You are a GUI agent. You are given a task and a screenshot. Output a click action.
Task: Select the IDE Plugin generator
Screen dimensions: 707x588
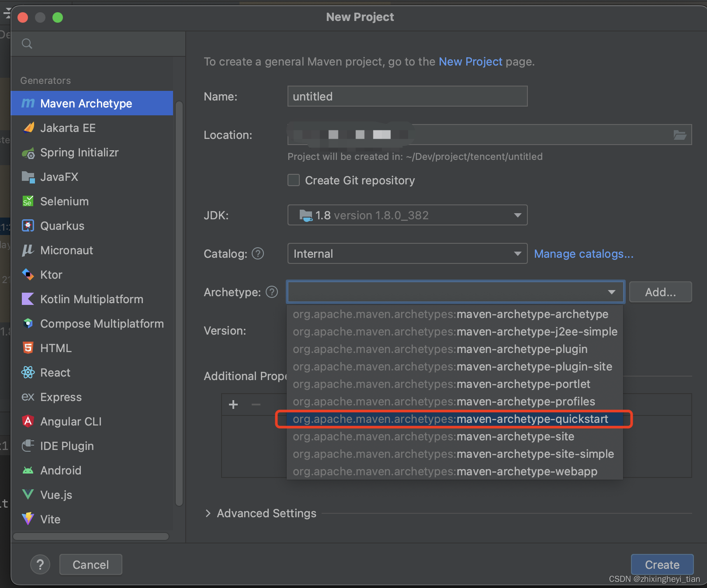[92, 446]
